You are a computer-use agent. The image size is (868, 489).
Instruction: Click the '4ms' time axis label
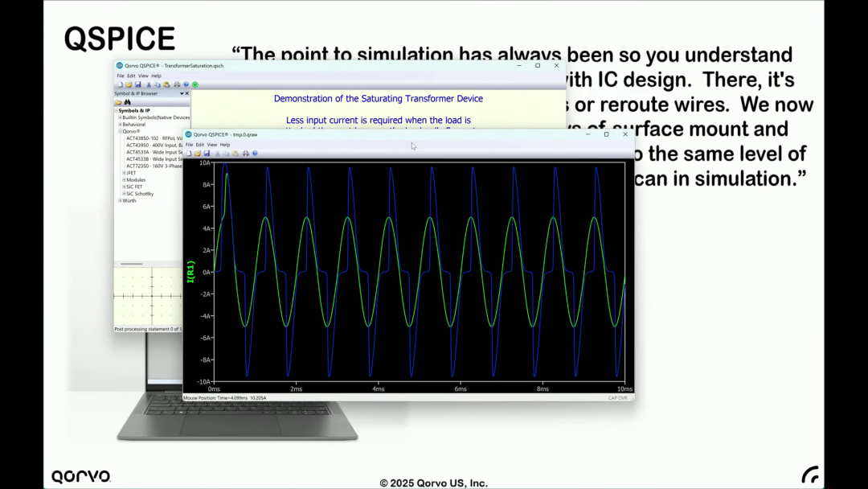(378, 388)
